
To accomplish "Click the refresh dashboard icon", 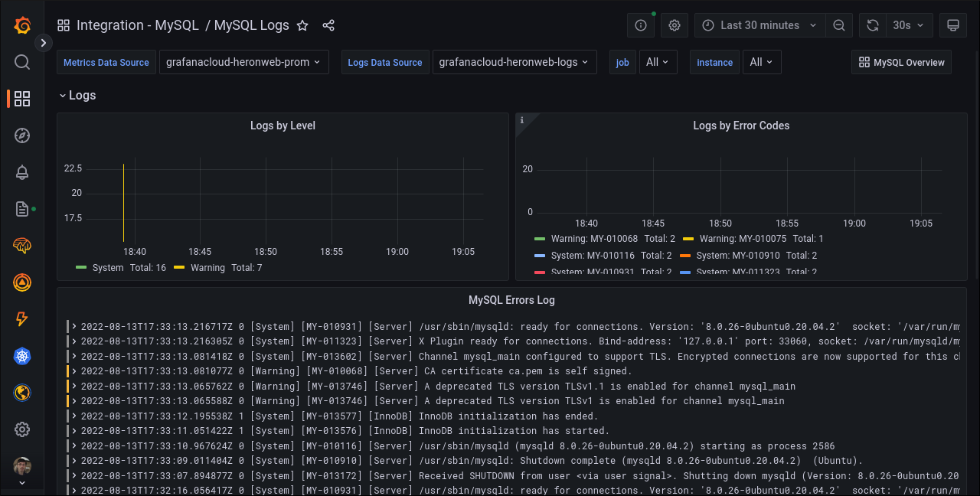I will click(872, 25).
